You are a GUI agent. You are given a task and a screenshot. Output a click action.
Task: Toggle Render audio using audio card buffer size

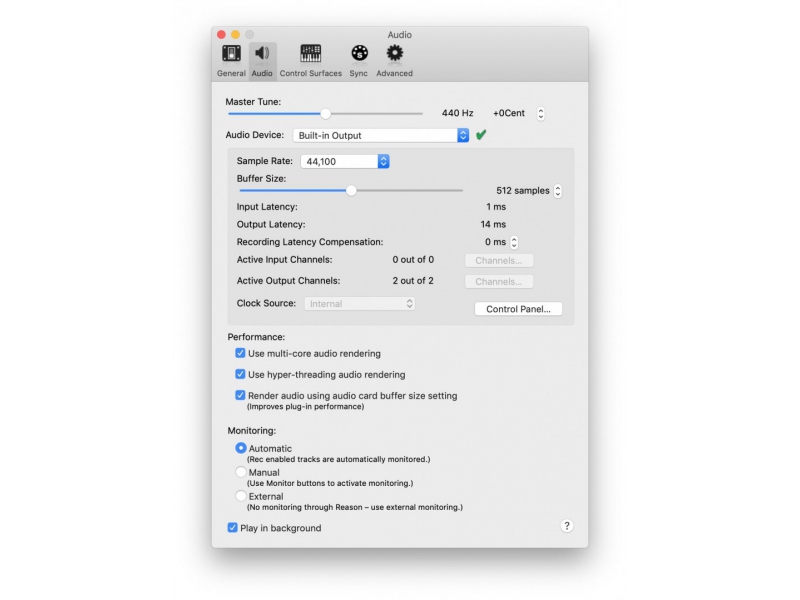point(240,395)
